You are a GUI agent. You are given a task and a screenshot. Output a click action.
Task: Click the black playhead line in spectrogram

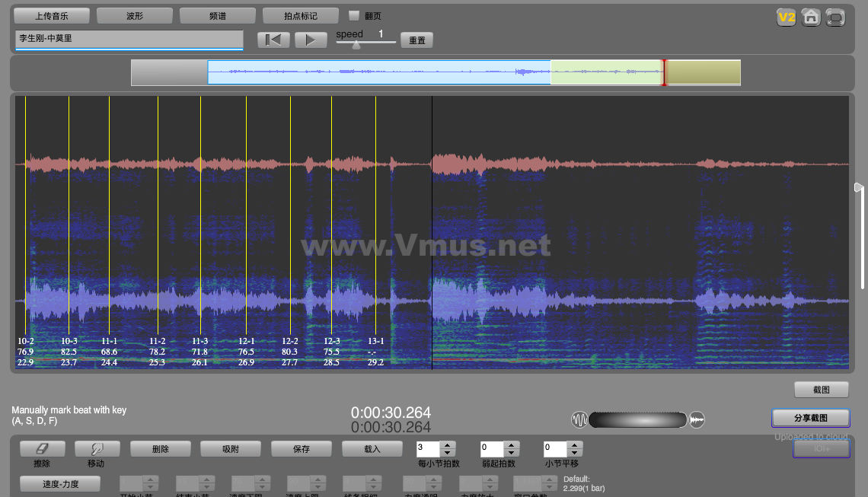(432, 232)
